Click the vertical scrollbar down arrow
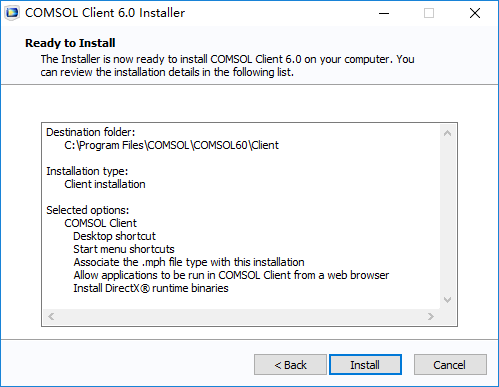 pyautogui.click(x=448, y=300)
